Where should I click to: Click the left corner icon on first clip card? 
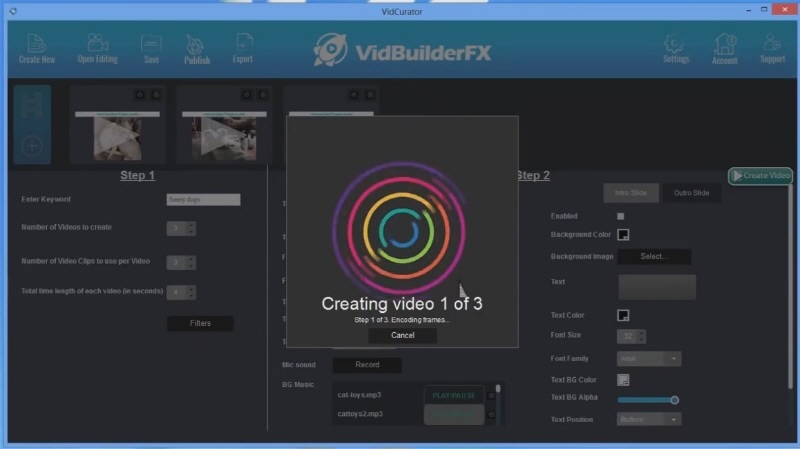tap(140, 95)
